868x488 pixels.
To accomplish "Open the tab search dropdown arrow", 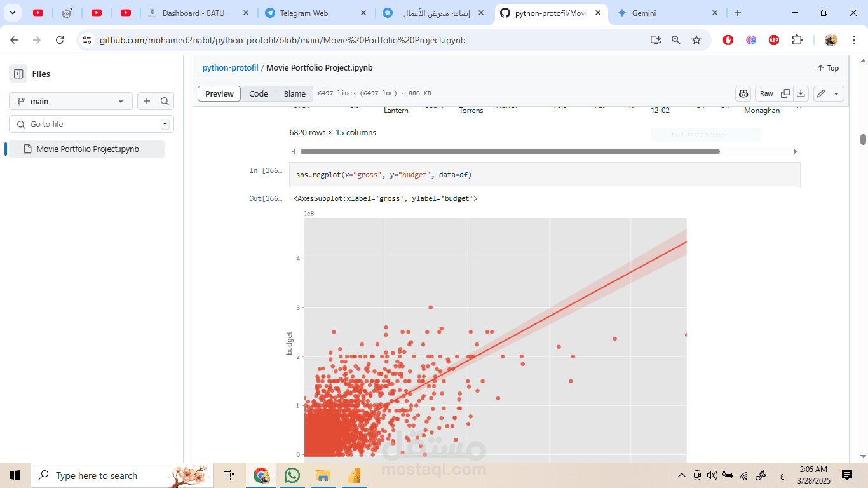I will point(12,13).
